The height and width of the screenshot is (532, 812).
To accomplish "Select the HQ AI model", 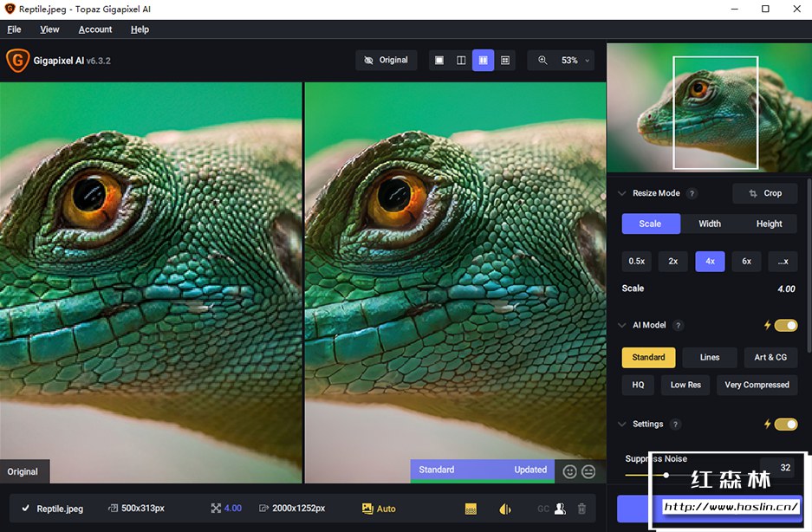I will click(638, 385).
